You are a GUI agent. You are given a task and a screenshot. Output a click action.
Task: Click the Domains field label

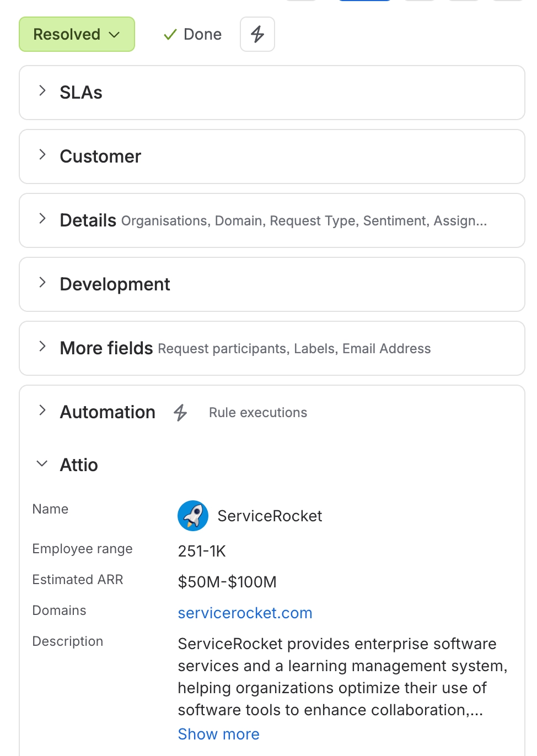pyautogui.click(x=59, y=611)
